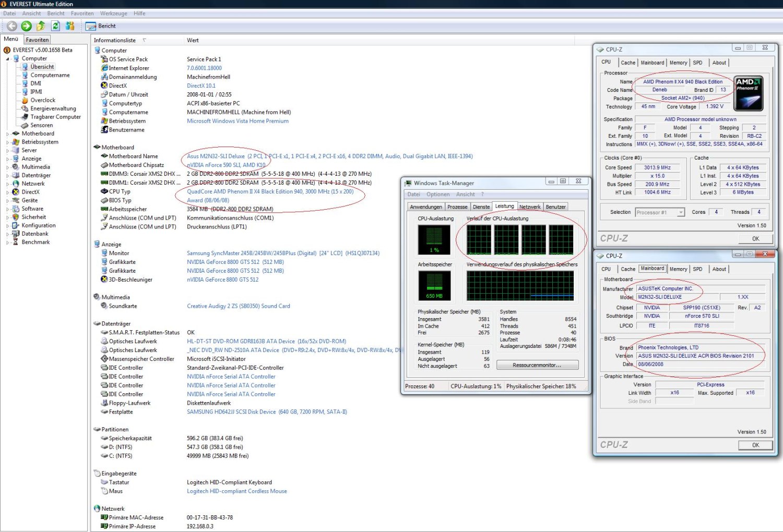Open the Microsoft Windows Vista Home Premium link

pos(238,121)
